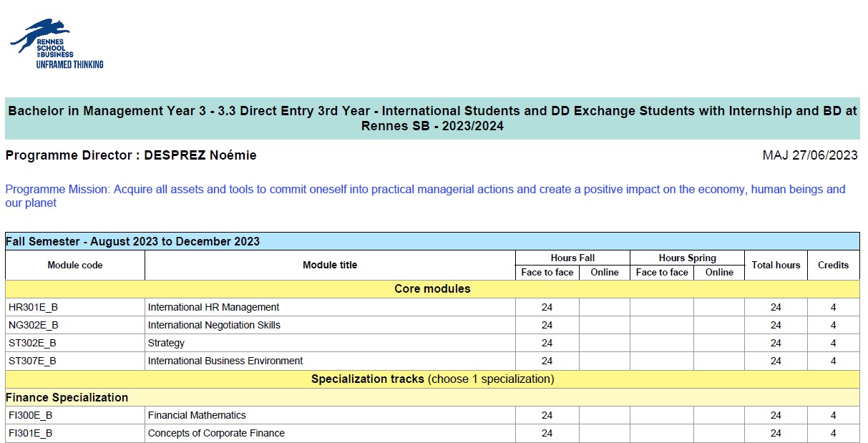Screen dimensions: 868x443
Task: Click Concepts of Corporate Finance module title
Action: click(216, 433)
